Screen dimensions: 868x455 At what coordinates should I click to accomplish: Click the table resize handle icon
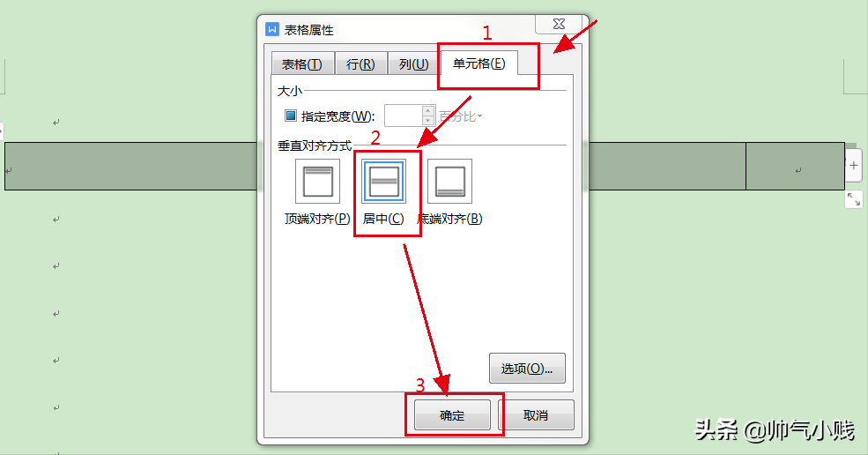854,199
